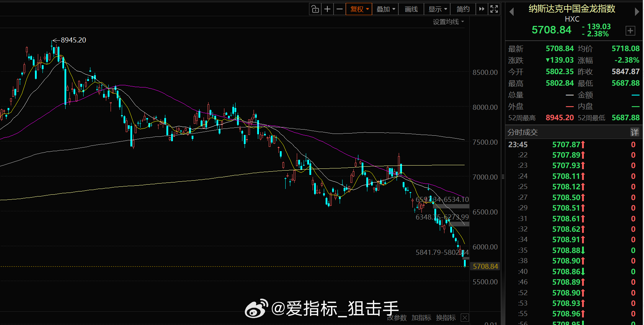Click the 均价 value 5718.08
This screenshot has width=644, height=325.
(x=626, y=49)
